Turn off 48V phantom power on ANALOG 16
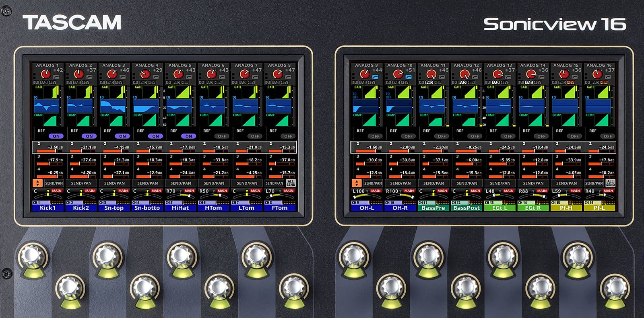This screenshot has height=318, width=644. pos(604,82)
